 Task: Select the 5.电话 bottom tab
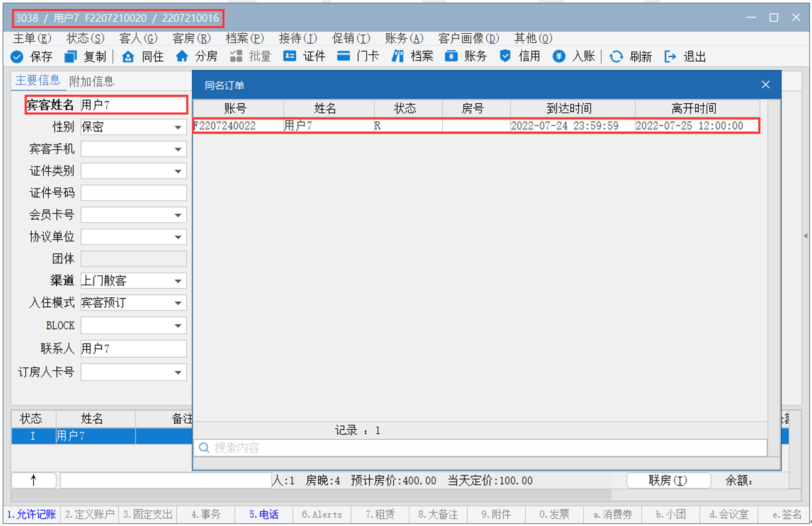tap(263, 514)
